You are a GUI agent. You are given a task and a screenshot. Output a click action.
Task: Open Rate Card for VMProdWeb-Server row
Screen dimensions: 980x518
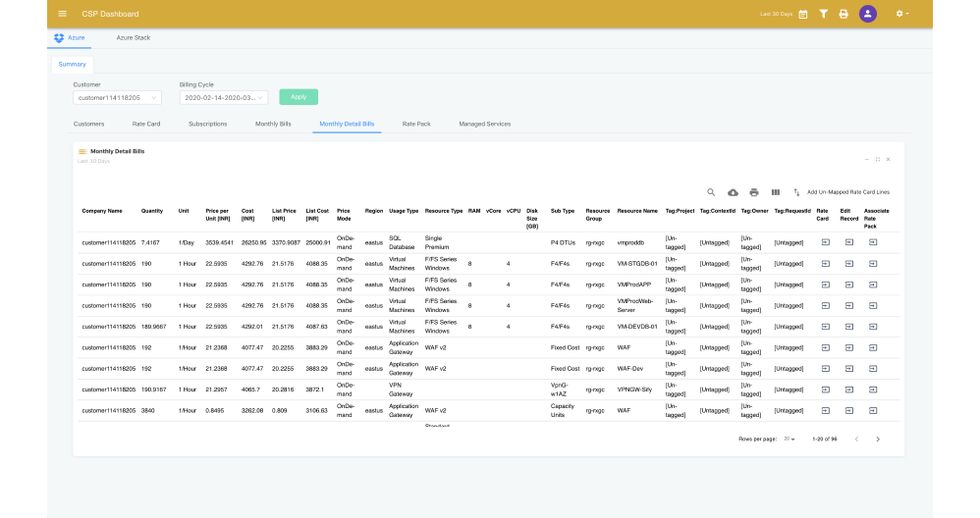[x=826, y=306]
